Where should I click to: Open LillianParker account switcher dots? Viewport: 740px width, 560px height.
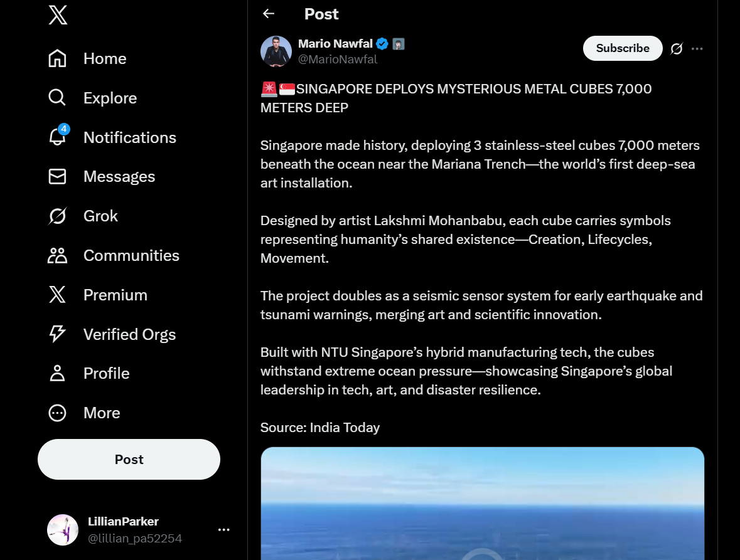tap(223, 530)
